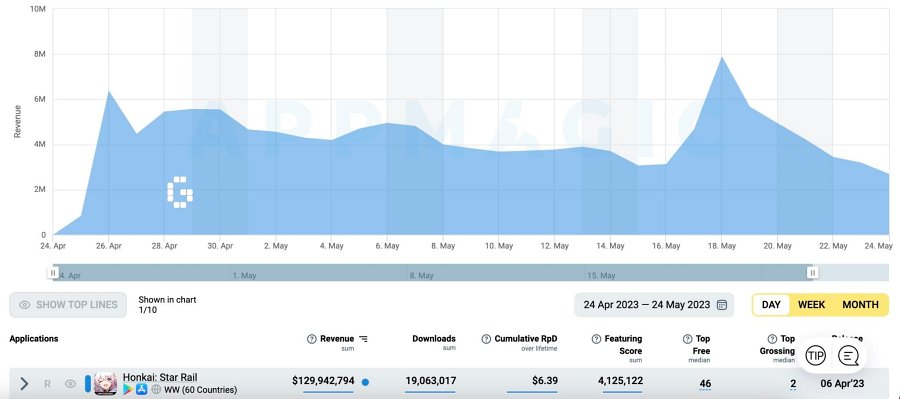
Task: Click Top Grossing help question mark
Action: [772, 339]
